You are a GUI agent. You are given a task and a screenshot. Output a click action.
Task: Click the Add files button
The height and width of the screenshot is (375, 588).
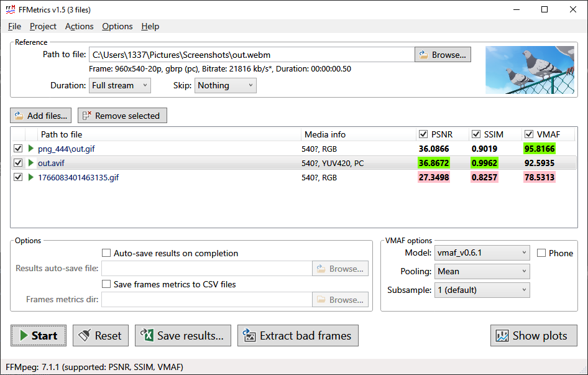pos(41,116)
